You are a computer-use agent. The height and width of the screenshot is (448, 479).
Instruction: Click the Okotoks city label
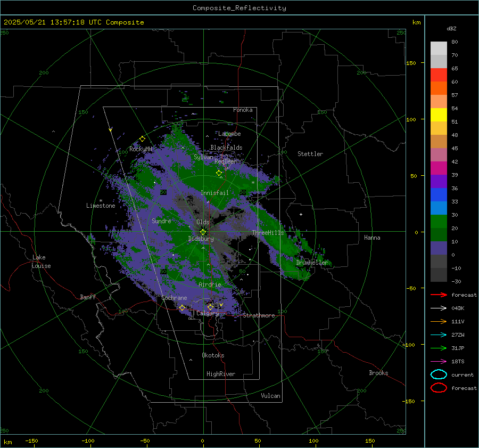pyautogui.click(x=213, y=355)
